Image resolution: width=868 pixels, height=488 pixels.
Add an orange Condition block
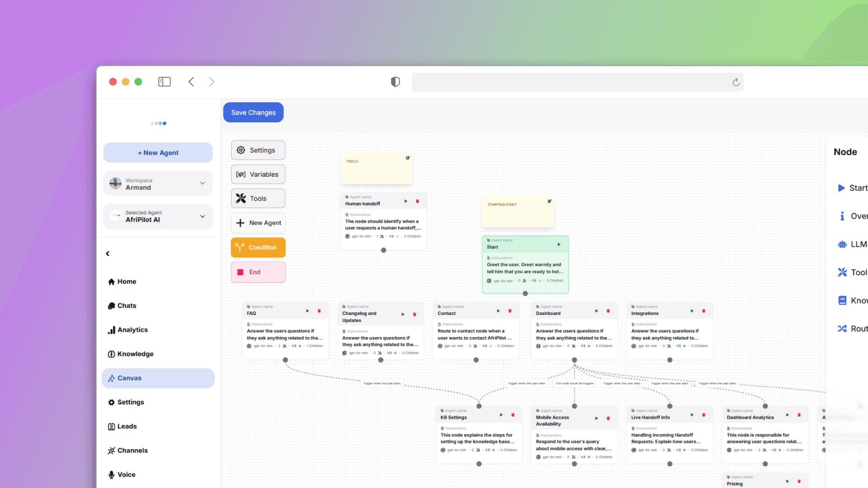[x=258, y=248]
